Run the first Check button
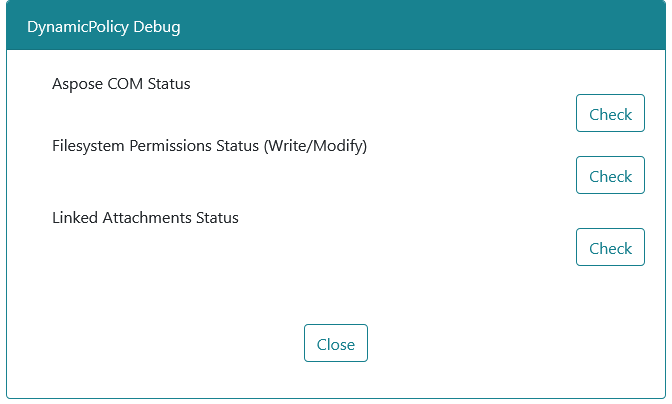Viewport: 672px width, 404px height. [610, 113]
